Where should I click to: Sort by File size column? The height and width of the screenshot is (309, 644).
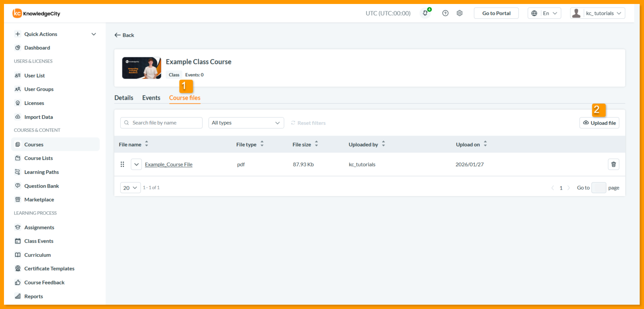[x=317, y=144]
